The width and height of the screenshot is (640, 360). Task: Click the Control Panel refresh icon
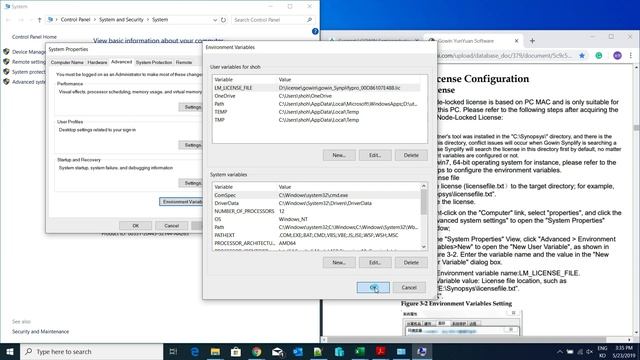pyautogui.click(x=223, y=20)
